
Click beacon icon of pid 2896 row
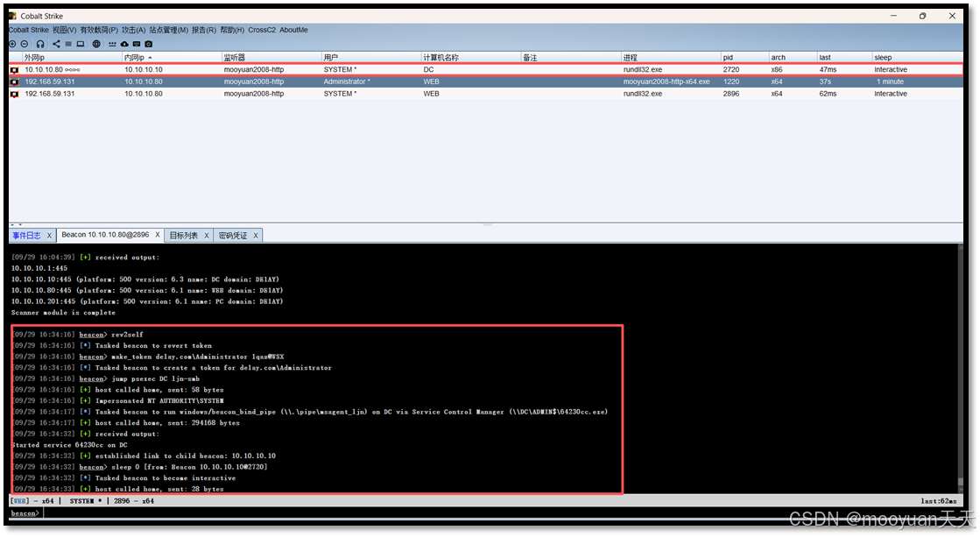14,94
